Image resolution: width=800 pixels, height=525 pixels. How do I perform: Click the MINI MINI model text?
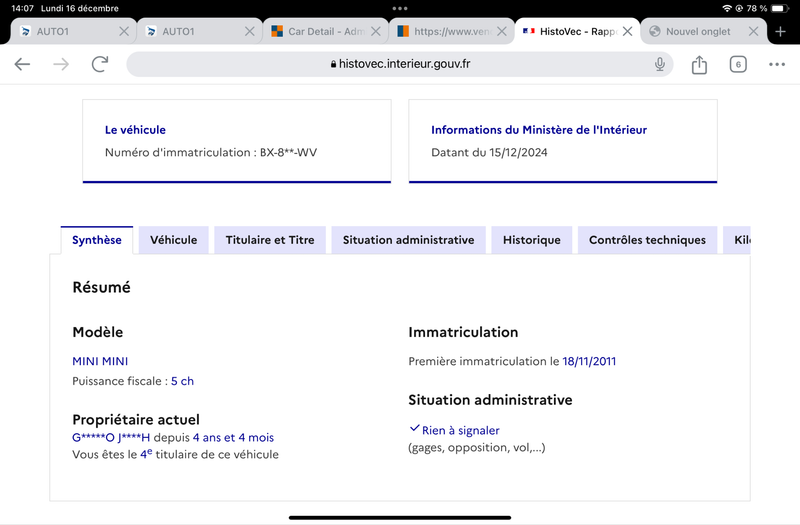point(100,361)
